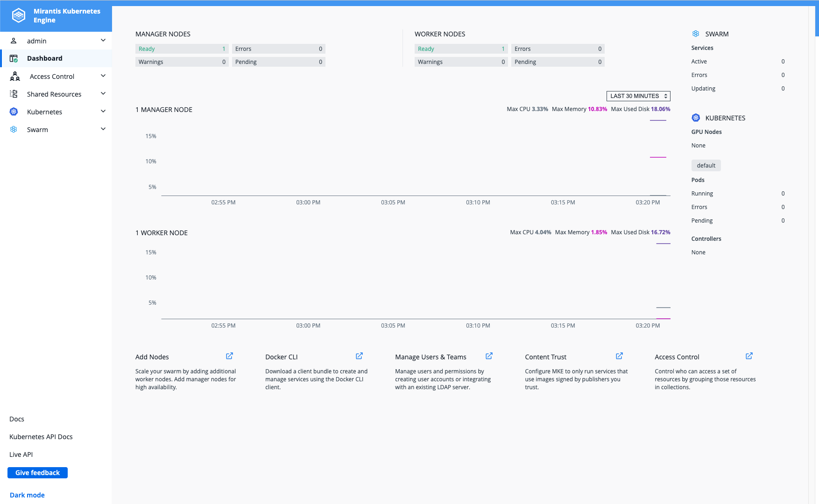Screen dimensions: 819x504
Task: Click the default namespace tag
Action: (706, 165)
